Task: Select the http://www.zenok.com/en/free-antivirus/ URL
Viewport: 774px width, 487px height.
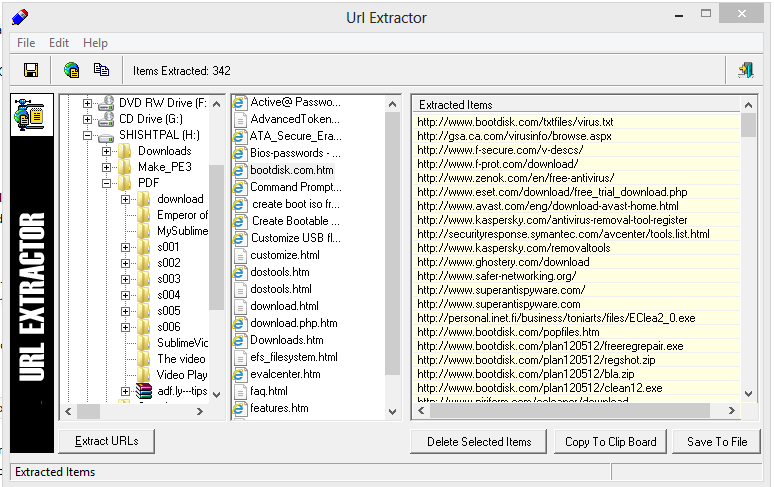Action: [516, 178]
